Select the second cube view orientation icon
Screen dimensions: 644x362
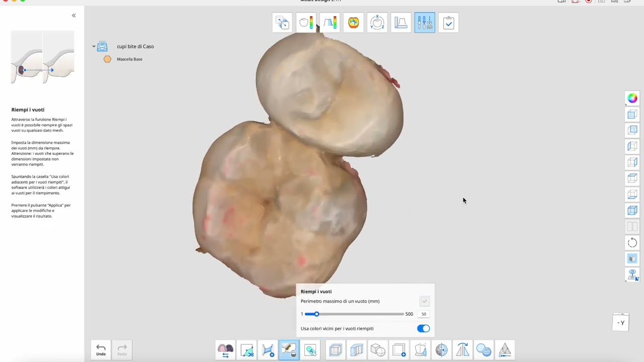click(x=632, y=130)
